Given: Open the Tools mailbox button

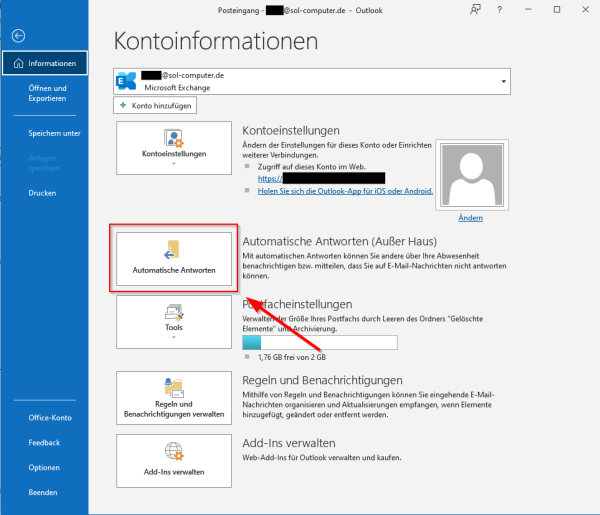Looking at the screenshot, I should tap(174, 320).
